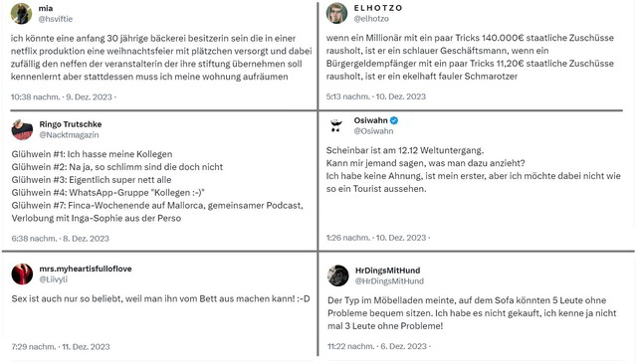Image resolution: width=637 pixels, height=364 pixels.
Task: Visit the @elhotzo handle
Action: [x=371, y=19]
